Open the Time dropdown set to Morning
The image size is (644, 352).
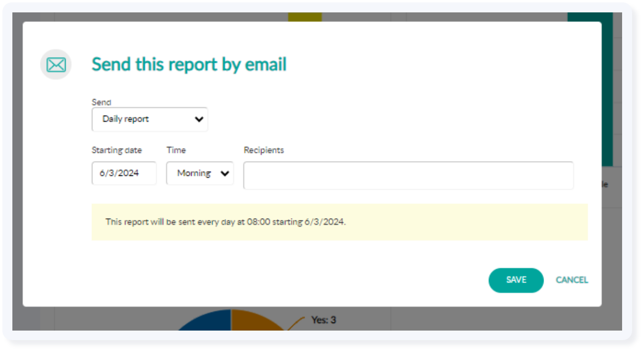pos(199,173)
